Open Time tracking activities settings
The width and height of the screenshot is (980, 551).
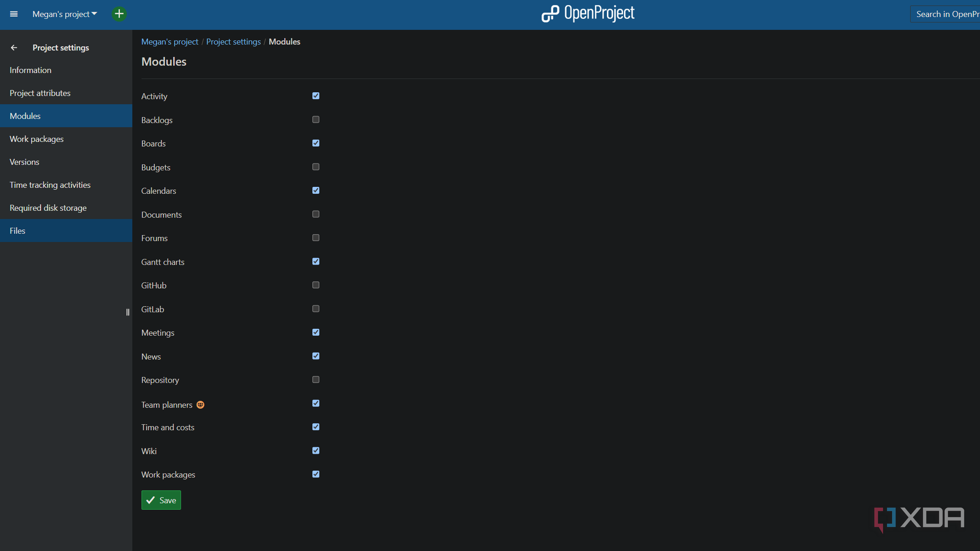click(66, 185)
